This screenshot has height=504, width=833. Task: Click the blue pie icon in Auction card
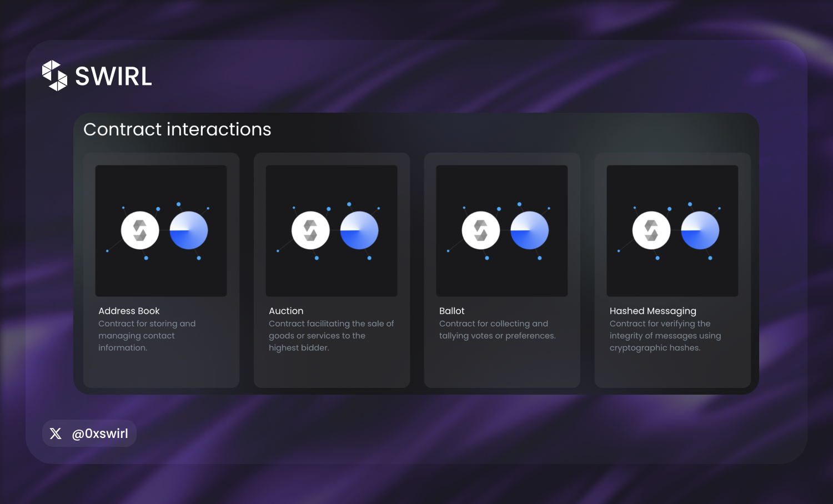coord(359,230)
